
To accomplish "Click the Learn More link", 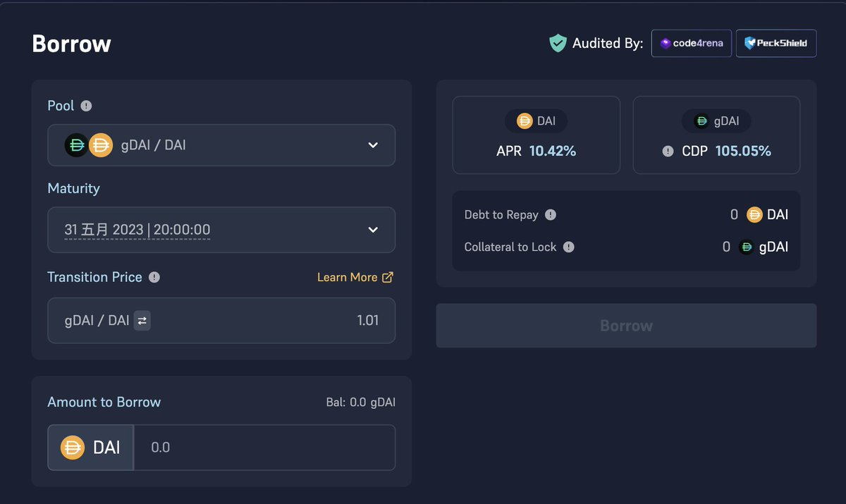I will (x=347, y=277).
